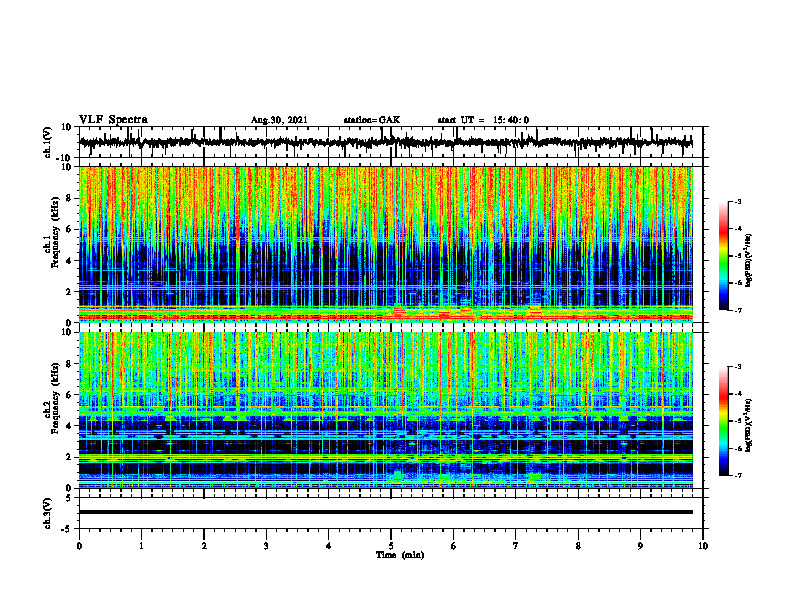Click the "-3" label on ch.1 colorbar
The height and width of the screenshot is (612, 792).
pyautogui.click(x=738, y=201)
